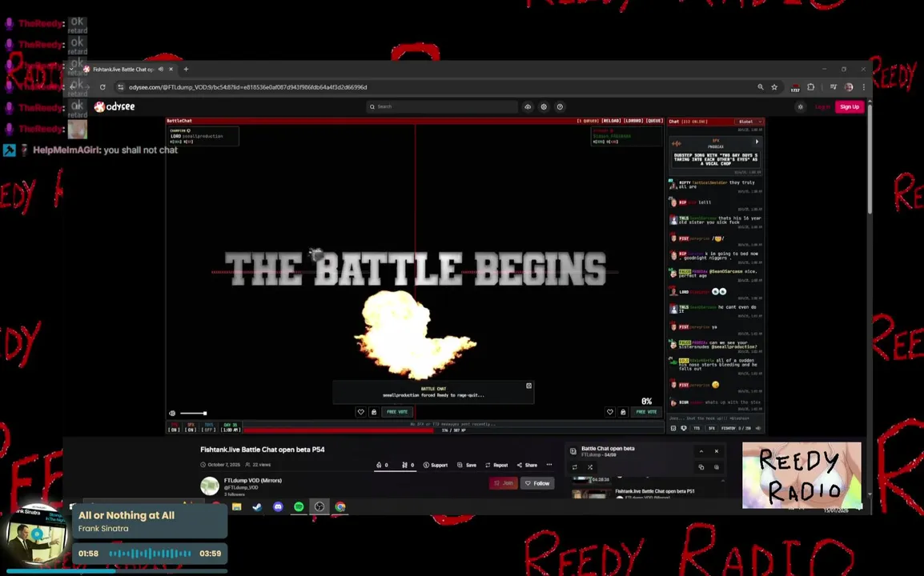The image size is (924, 576).
Task: Open the more options ellipsis for the video
Action: coord(549,465)
